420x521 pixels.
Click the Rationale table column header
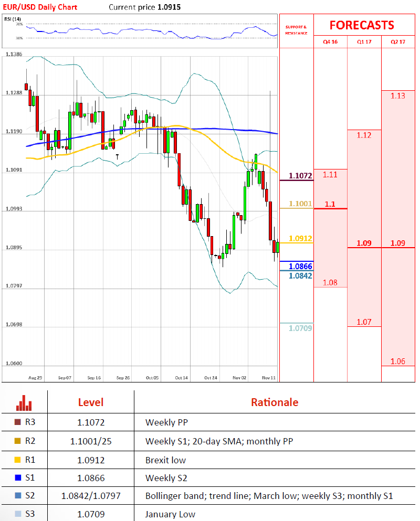tap(275, 402)
